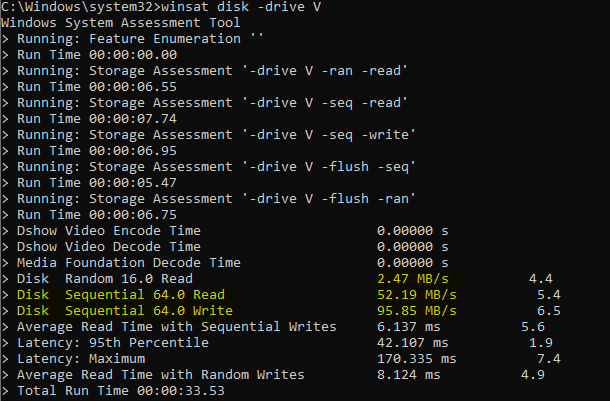Click the Windows System Assessment Tool line
Image resolution: width=610 pixels, height=401 pixels.
point(121,23)
